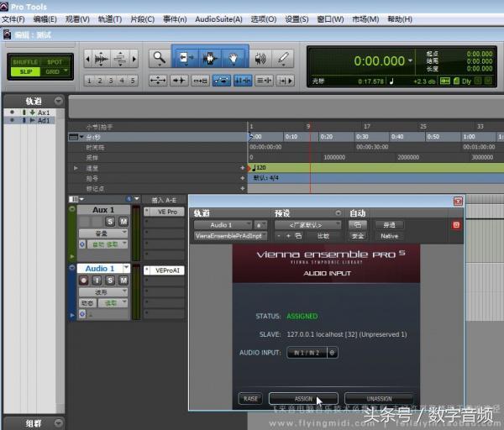Viewport: 504px width, 430px height.
Task: Open VienaEnsemblePrAdInpt plugin selector
Action: coord(230,236)
